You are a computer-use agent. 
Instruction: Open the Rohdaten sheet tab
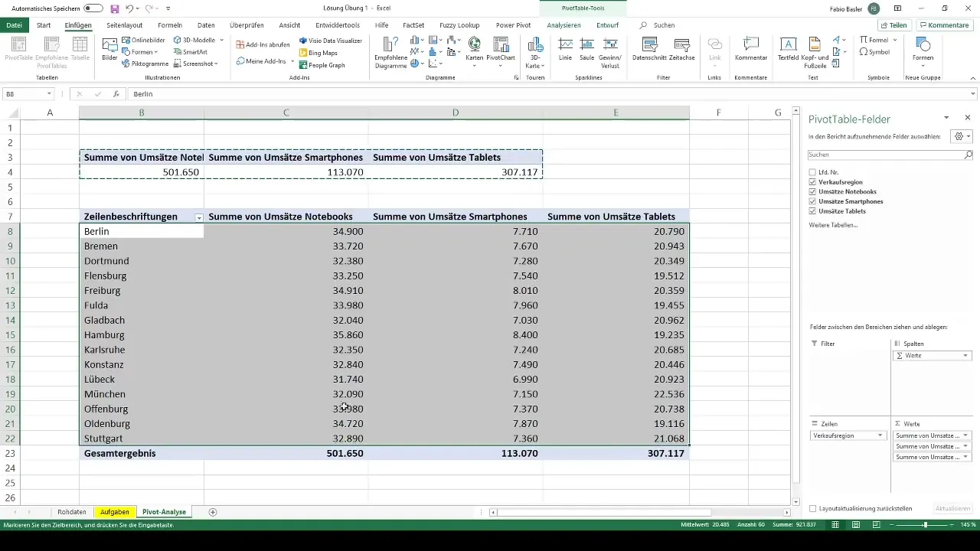[x=71, y=511]
